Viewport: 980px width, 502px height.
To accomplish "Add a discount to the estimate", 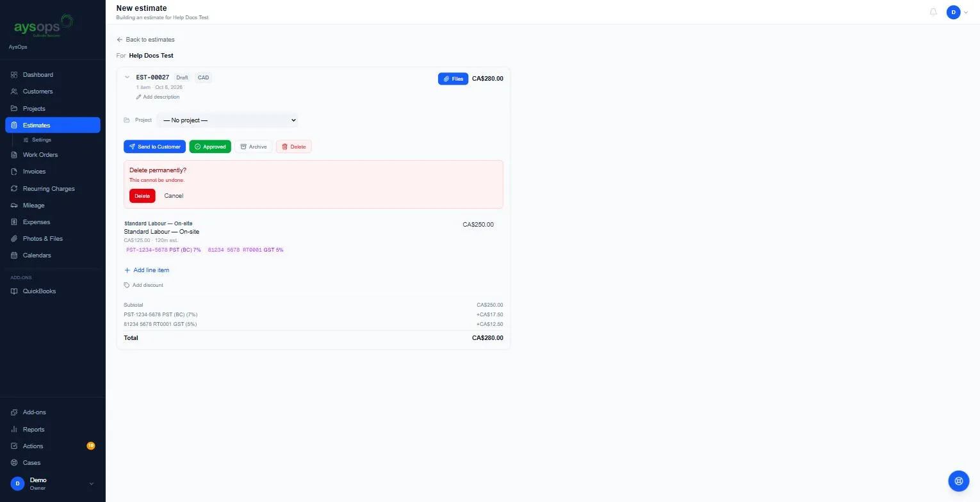I will click(143, 286).
